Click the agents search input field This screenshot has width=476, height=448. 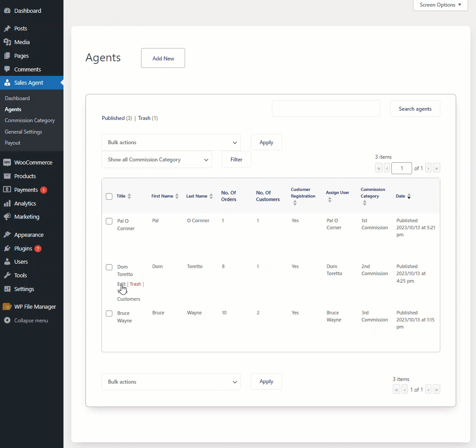click(x=326, y=108)
